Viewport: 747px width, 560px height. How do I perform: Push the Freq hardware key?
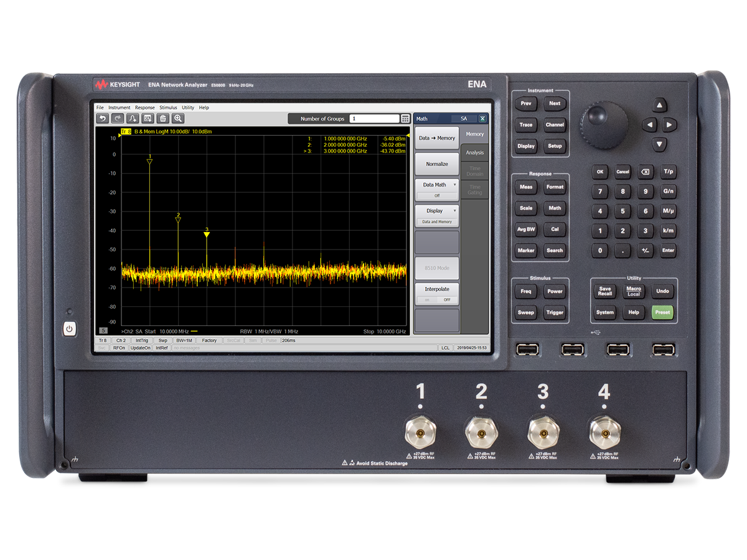526,291
